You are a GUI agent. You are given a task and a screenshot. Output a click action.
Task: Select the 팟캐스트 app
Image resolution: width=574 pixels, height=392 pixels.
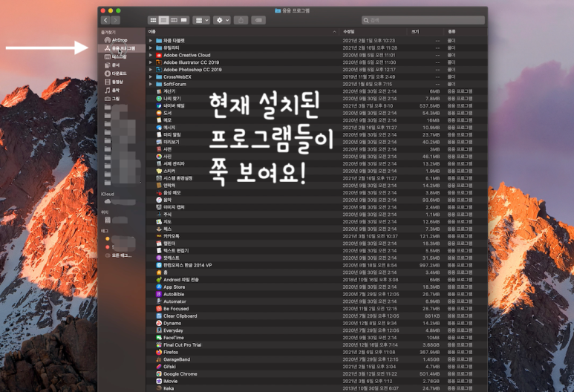tap(168, 258)
